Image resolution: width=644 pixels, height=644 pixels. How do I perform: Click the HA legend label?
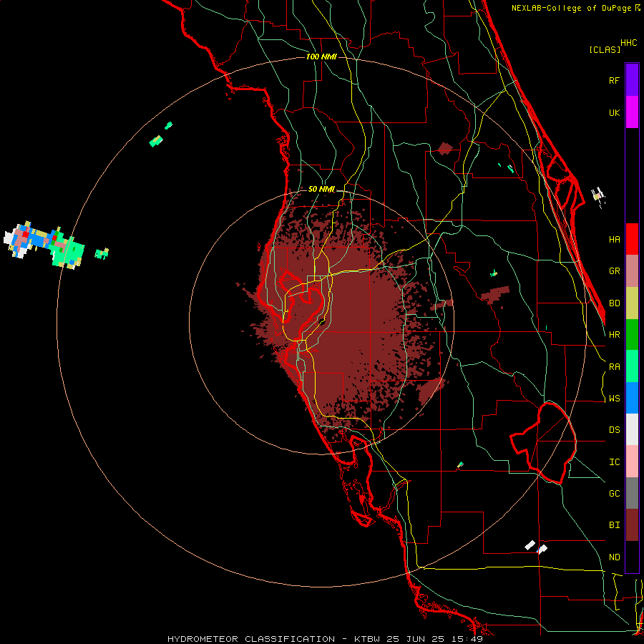(614, 240)
